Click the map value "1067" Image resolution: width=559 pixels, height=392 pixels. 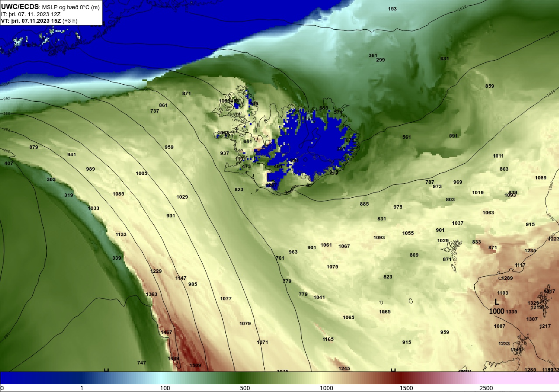click(x=344, y=246)
